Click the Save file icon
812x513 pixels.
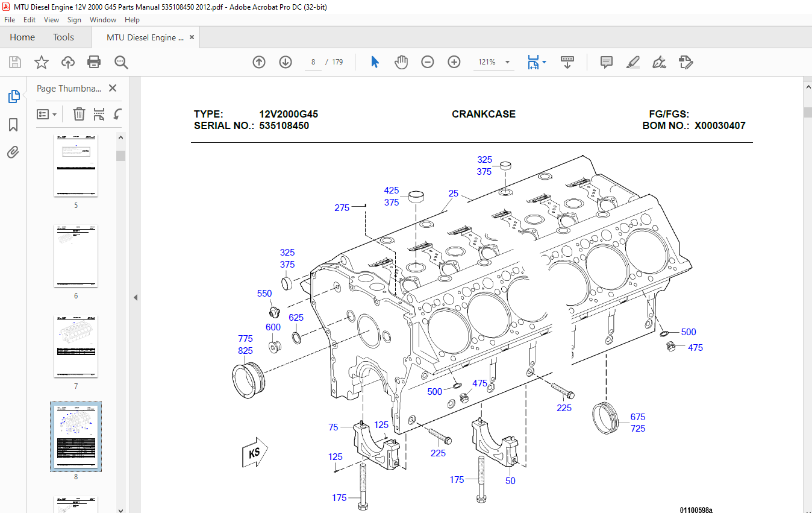point(15,61)
